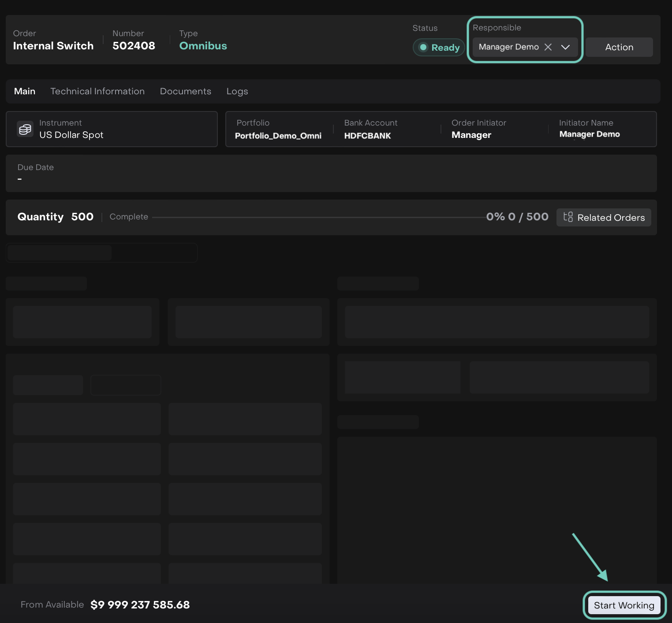Go to the Documents tab
Viewport: 672px width, 623px height.
tap(185, 91)
